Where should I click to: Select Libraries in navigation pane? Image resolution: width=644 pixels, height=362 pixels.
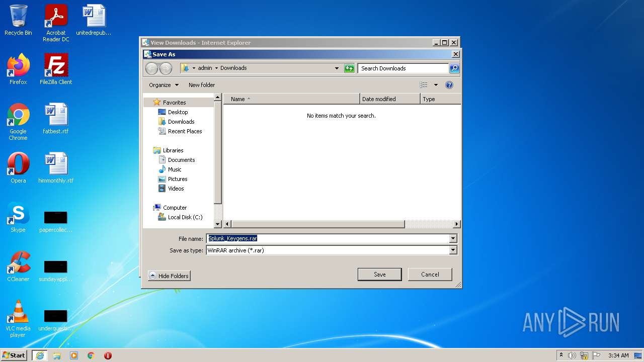[173, 150]
